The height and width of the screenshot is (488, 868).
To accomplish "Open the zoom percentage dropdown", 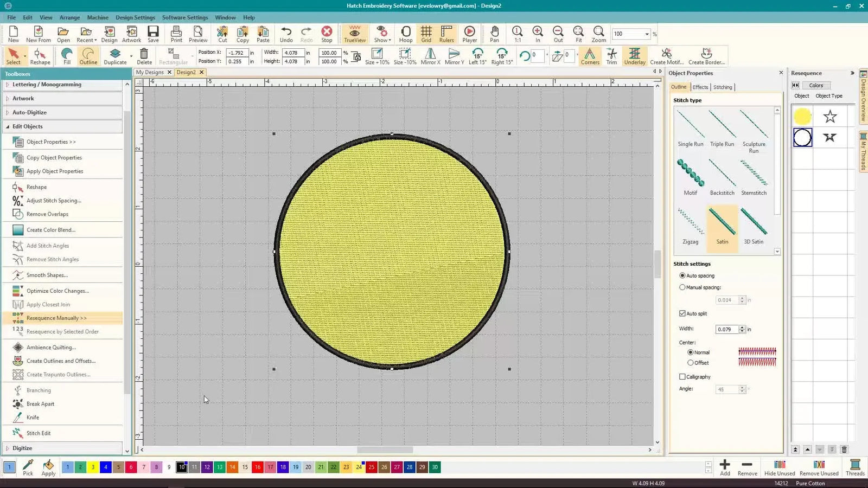I will [647, 34].
